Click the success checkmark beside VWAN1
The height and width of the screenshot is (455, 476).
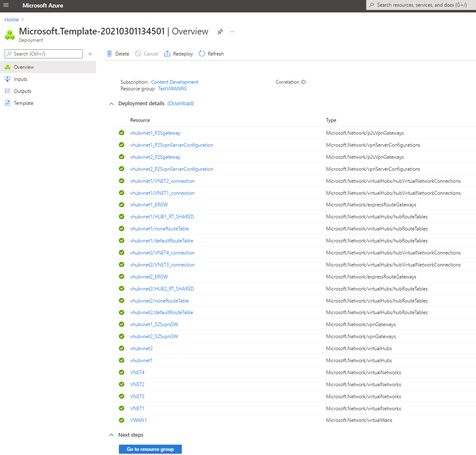tap(121, 420)
